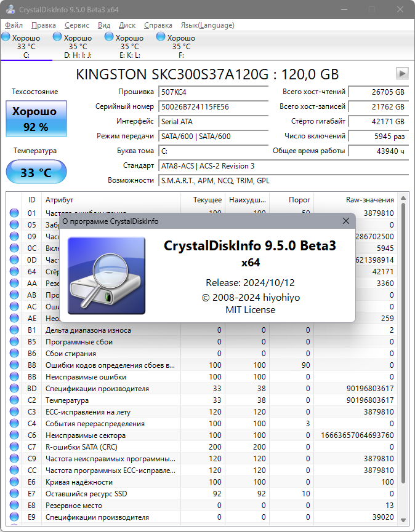415x532 pixels.
Task: Click the status circle for C2 Температура
Action: coord(14,400)
